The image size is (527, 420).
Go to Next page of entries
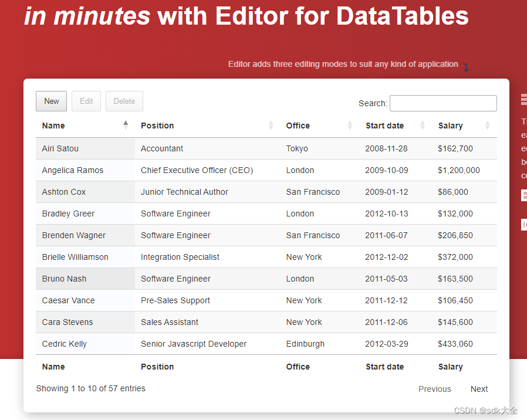pyautogui.click(x=479, y=389)
